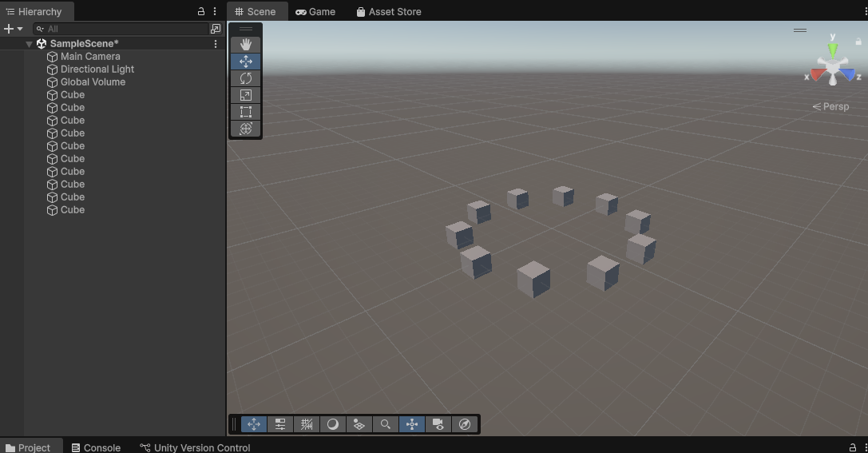This screenshot has height=453, width=868.
Task: Click the Unity scene icon beside SampleScene
Action: (42, 44)
